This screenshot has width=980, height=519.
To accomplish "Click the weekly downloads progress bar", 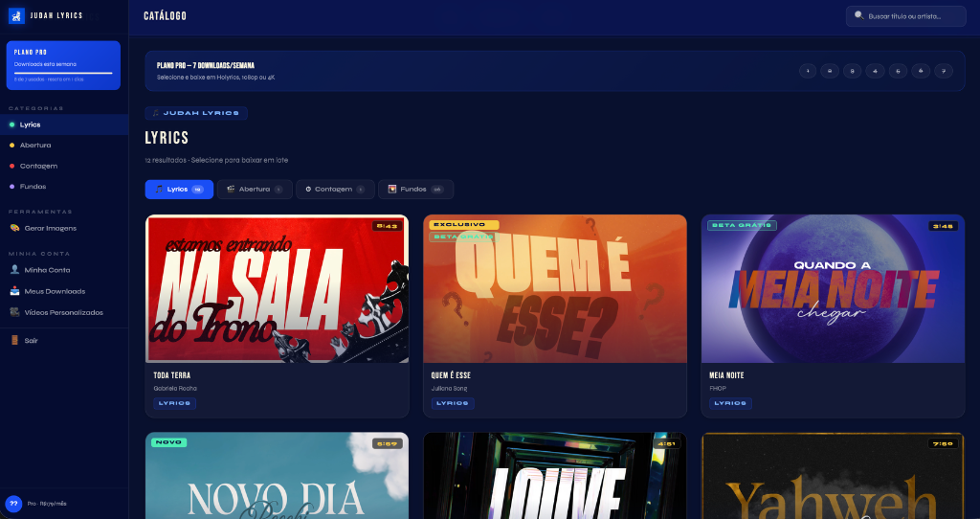I will [x=63, y=73].
